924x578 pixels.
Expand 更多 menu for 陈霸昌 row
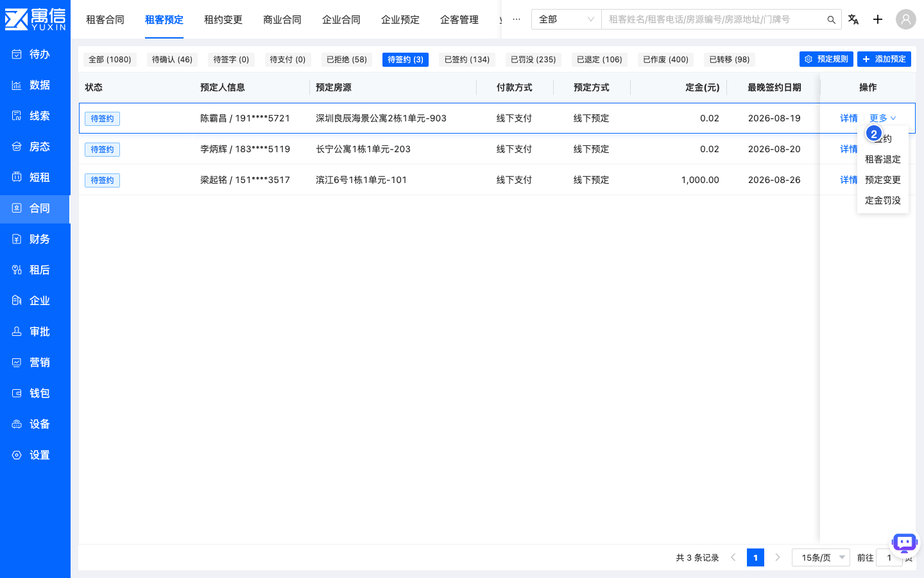pyautogui.click(x=883, y=118)
